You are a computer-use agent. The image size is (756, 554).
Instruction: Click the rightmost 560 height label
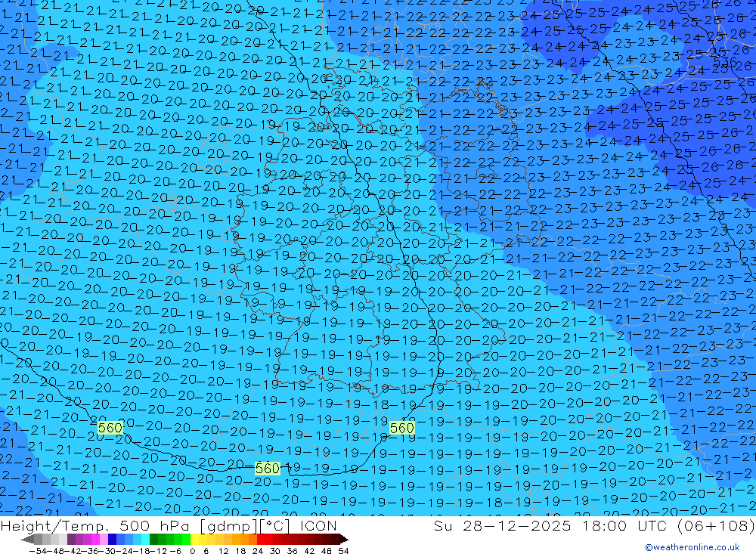point(402,429)
